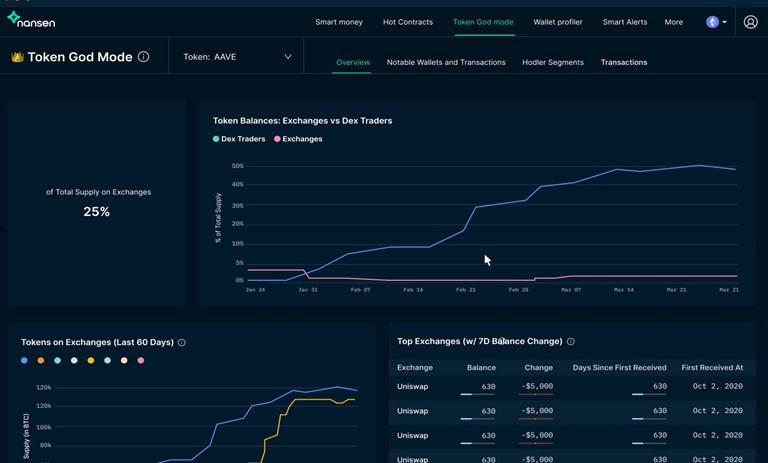Expand the More menu
This screenshot has width=768, height=463.
[673, 22]
